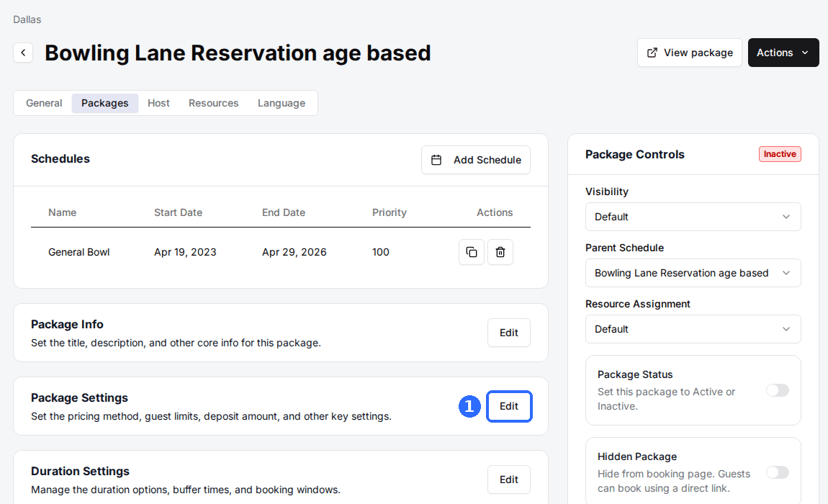Click the Inactive status badge
828x504 pixels.
tap(780, 154)
